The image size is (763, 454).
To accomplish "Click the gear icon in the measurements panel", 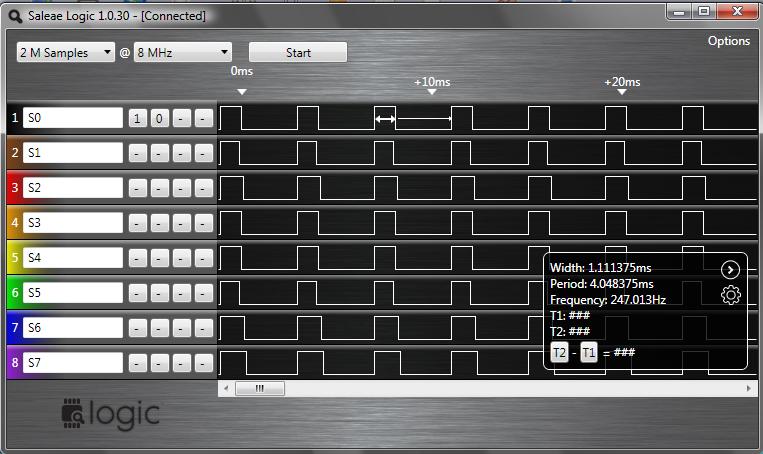I will (x=730, y=295).
